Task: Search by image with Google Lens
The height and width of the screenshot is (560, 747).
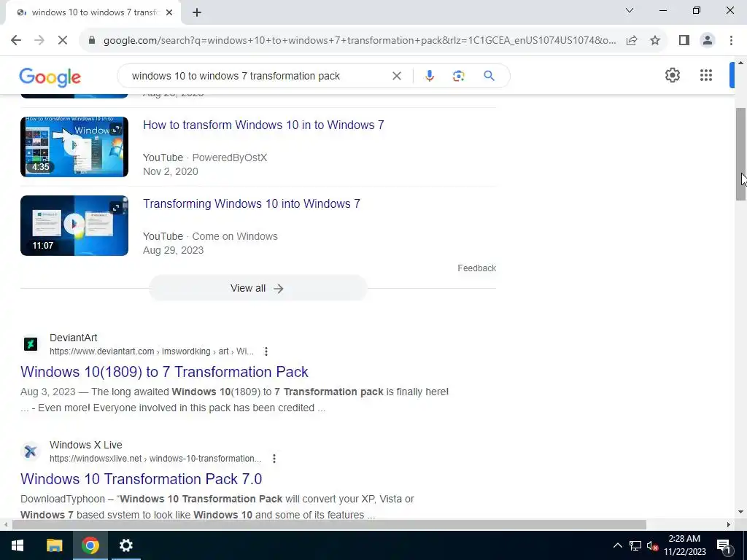Action: [x=458, y=76]
